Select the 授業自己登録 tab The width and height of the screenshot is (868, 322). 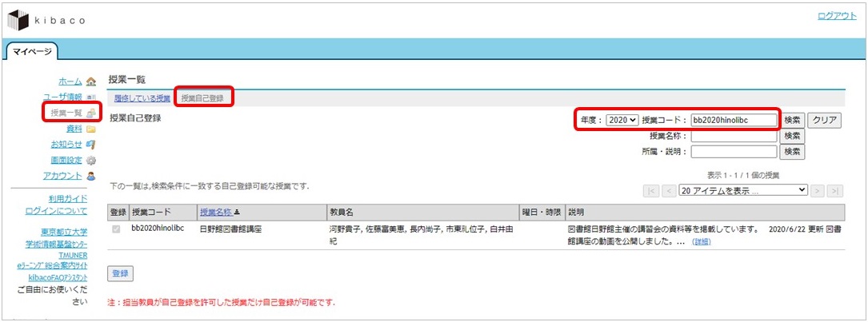tap(202, 98)
